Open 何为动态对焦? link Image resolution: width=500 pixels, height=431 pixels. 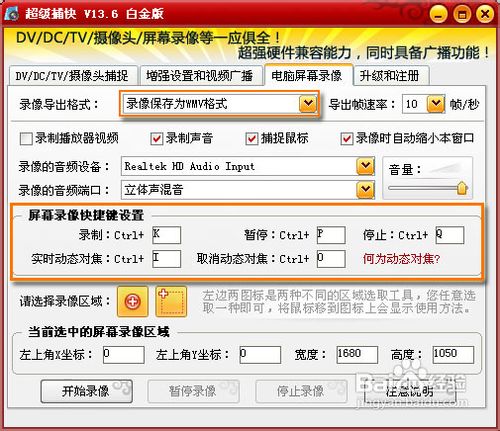coord(402,259)
